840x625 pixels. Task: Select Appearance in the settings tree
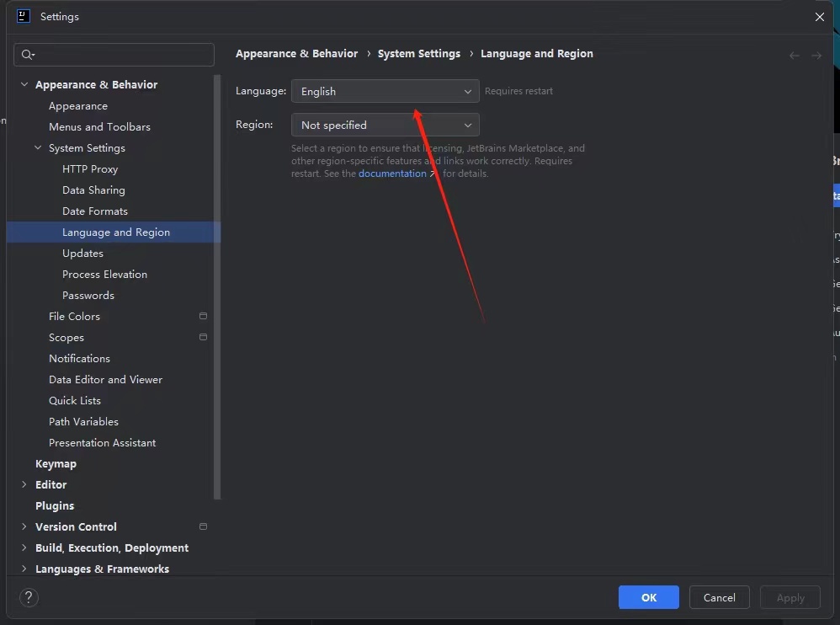[x=78, y=106]
